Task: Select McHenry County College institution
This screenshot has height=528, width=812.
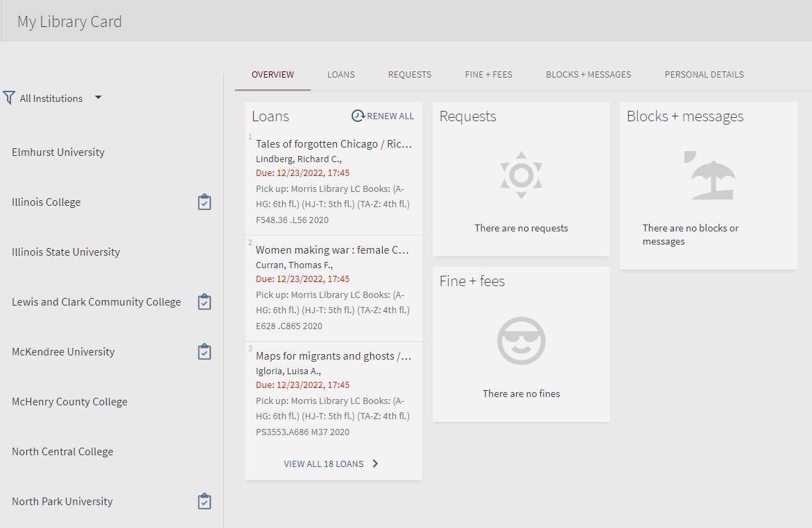Action: [x=69, y=402]
